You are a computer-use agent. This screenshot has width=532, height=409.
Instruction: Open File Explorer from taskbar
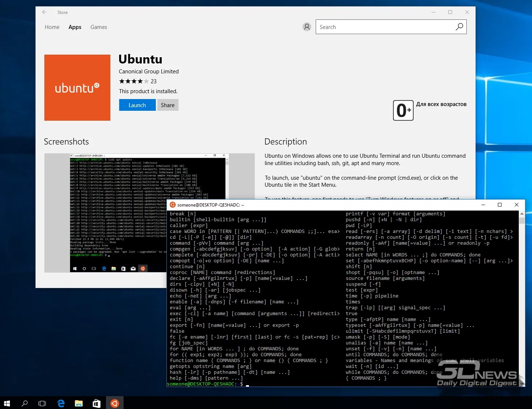point(78,403)
